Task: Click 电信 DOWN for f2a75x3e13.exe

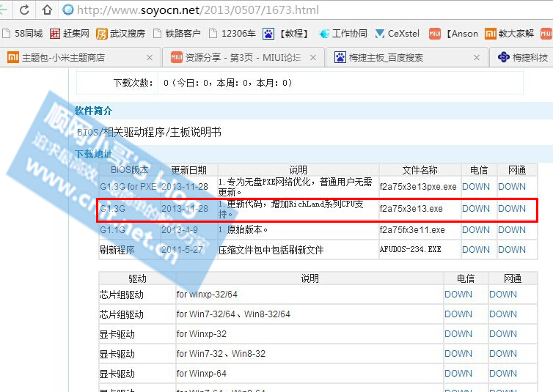Action: (x=476, y=209)
